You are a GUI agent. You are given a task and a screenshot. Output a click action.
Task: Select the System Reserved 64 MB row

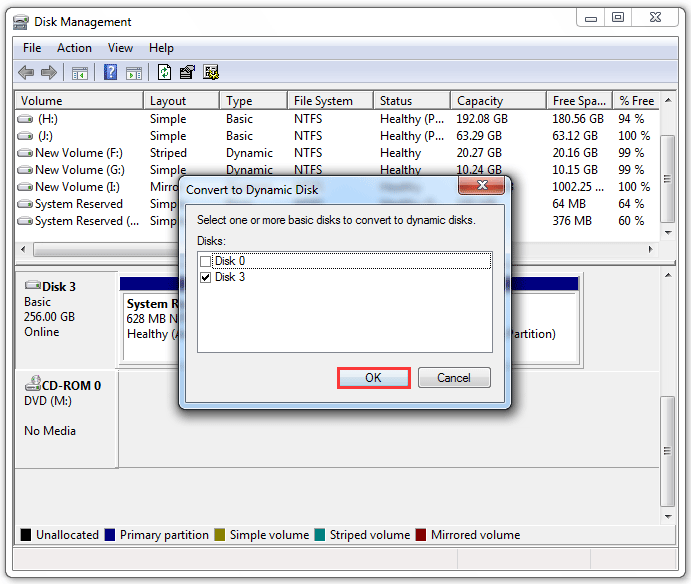click(337, 204)
